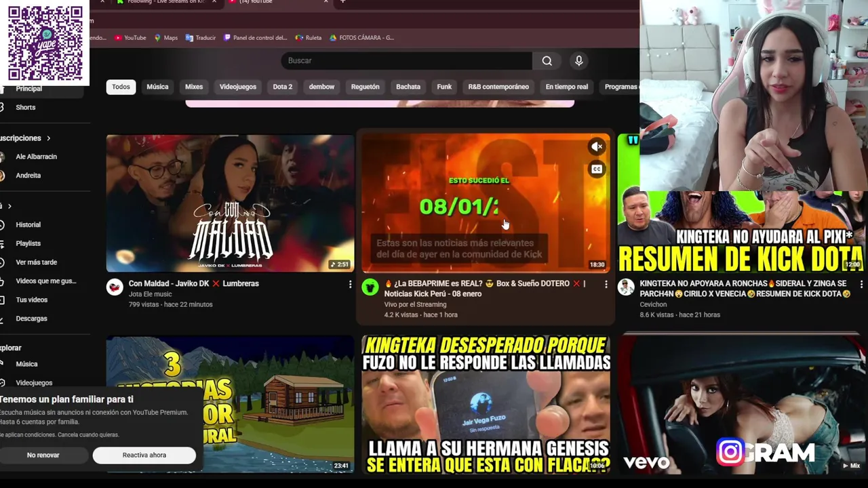
Task: Select the Todos filter chip
Action: click(x=121, y=87)
